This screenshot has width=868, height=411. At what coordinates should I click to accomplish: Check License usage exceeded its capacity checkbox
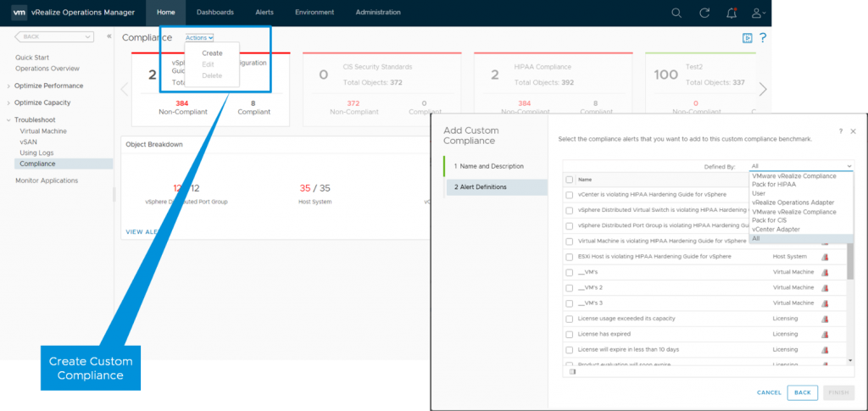click(569, 319)
